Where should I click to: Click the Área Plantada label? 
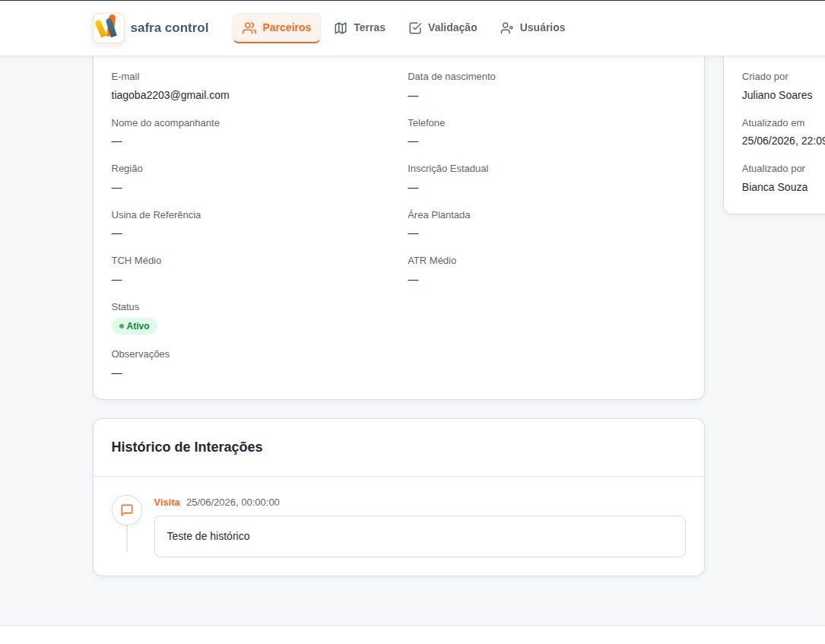point(439,214)
